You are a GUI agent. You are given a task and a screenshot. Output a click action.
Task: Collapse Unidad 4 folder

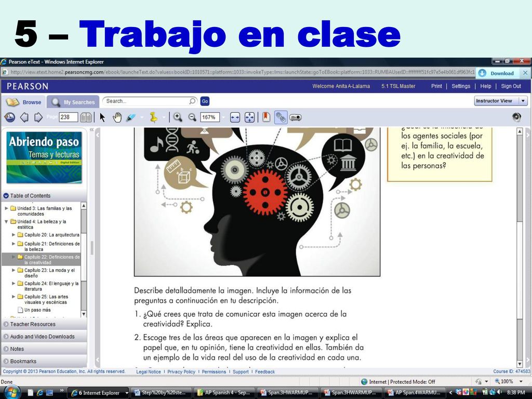click(x=6, y=221)
